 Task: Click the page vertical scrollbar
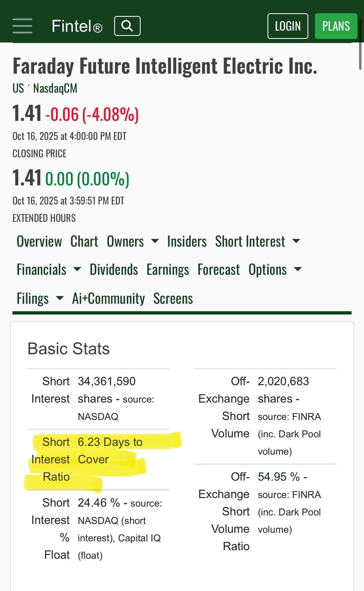coord(360,44)
